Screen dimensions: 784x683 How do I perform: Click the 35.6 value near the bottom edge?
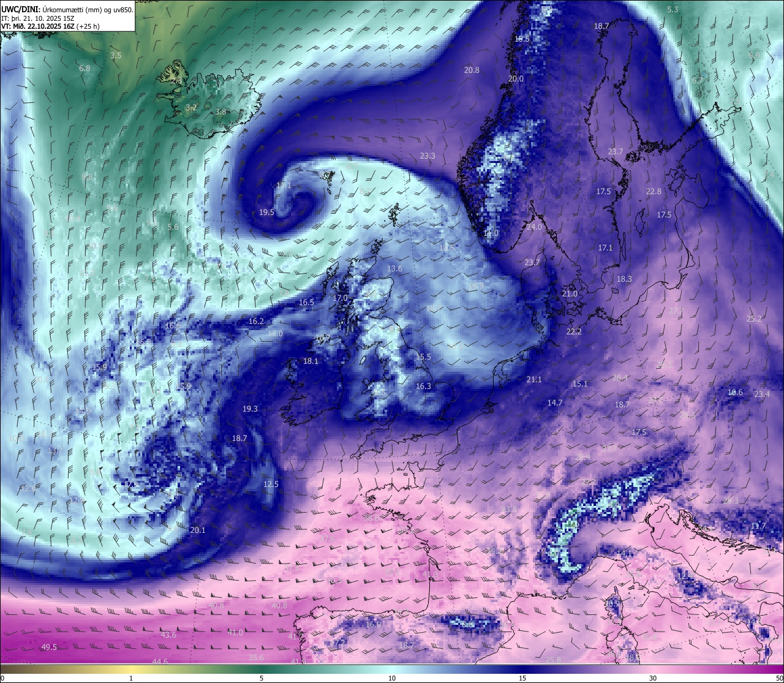[256, 658]
